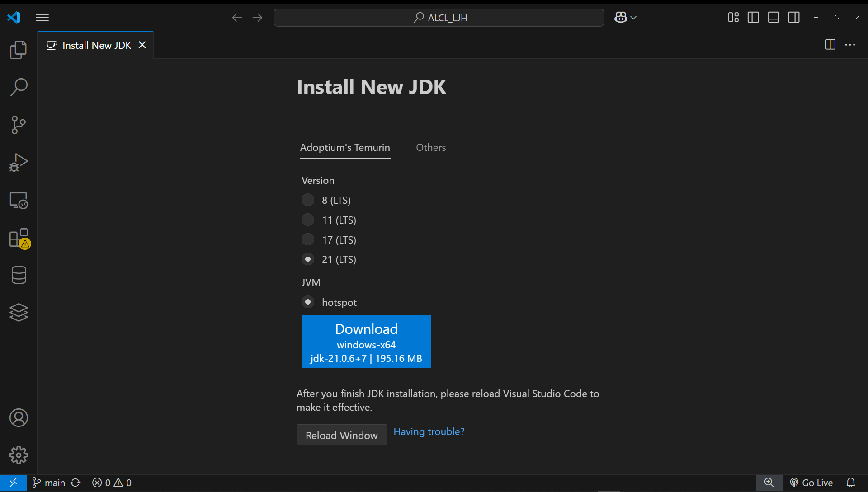Screen dimensions: 868x492
Task: Toggle the primary side bar
Action: pyautogui.click(x=753, y=18)
